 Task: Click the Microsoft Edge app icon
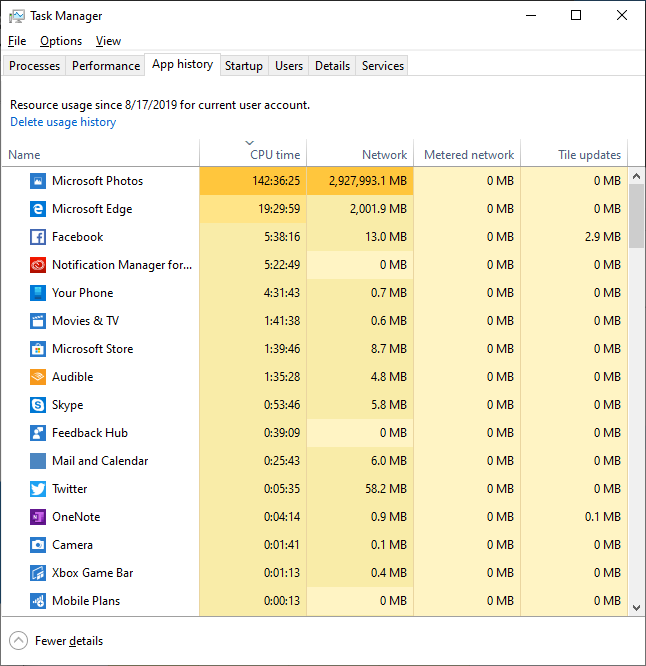(38, 209)
